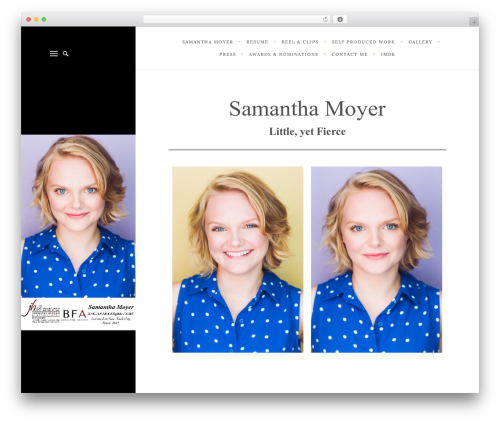
Task: Open the IMDB link
Action: point(388,54)
